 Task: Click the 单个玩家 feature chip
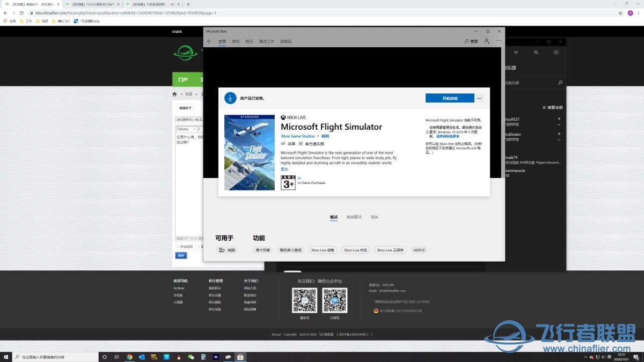coord(264,250)
